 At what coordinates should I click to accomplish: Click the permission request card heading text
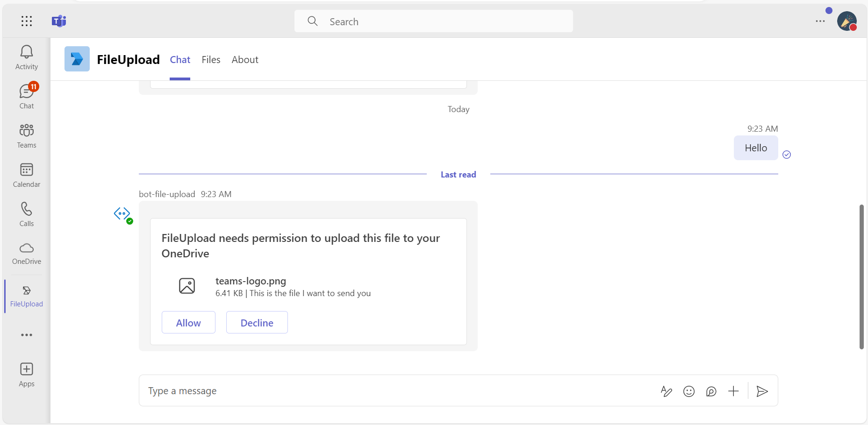(301, 246)
